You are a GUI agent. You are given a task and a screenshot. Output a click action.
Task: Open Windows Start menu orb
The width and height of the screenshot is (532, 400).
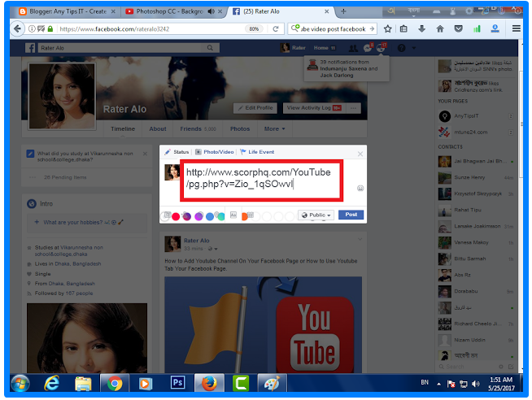20,384
